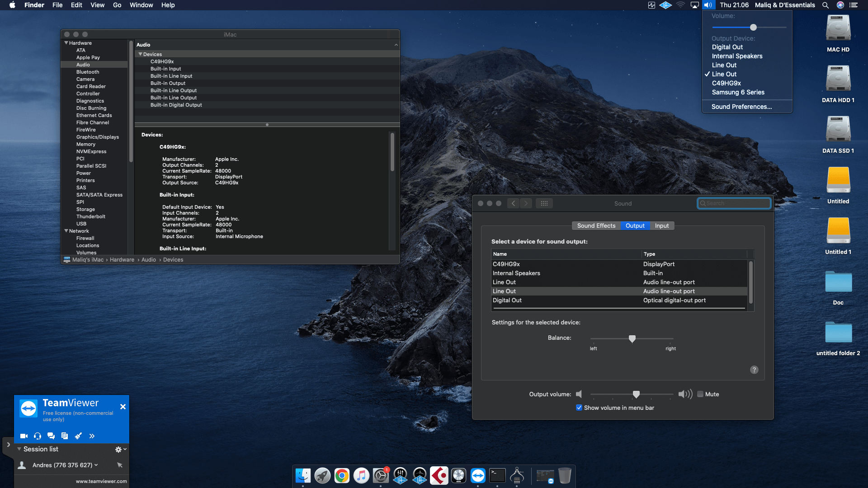Show more TeamViewer toolbar actions
This screenshot has height=488, width=868.
(92, 436)
